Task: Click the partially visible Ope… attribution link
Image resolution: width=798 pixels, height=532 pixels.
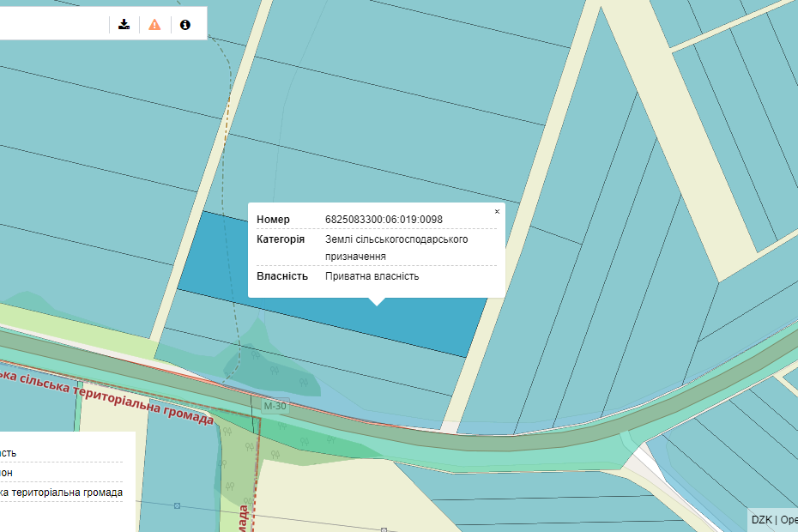Action: coord(789,520)
